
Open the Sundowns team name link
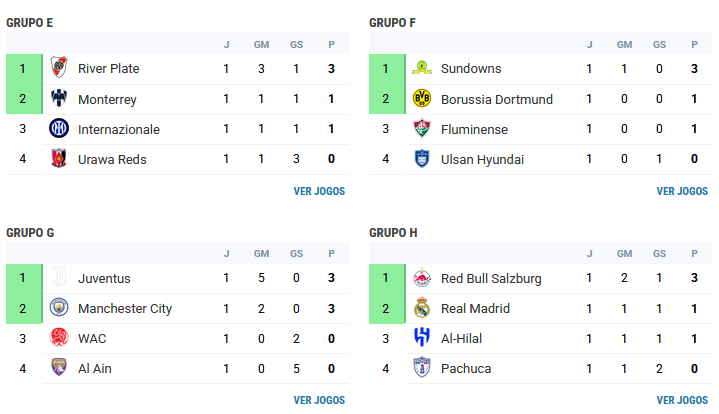[x=471, y=69]
